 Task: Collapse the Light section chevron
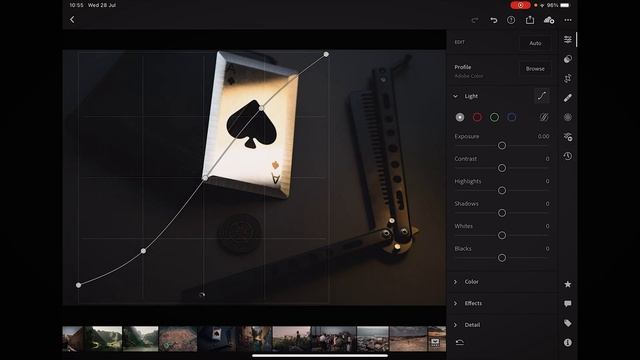pyautogui.click(x=456, y=96)
